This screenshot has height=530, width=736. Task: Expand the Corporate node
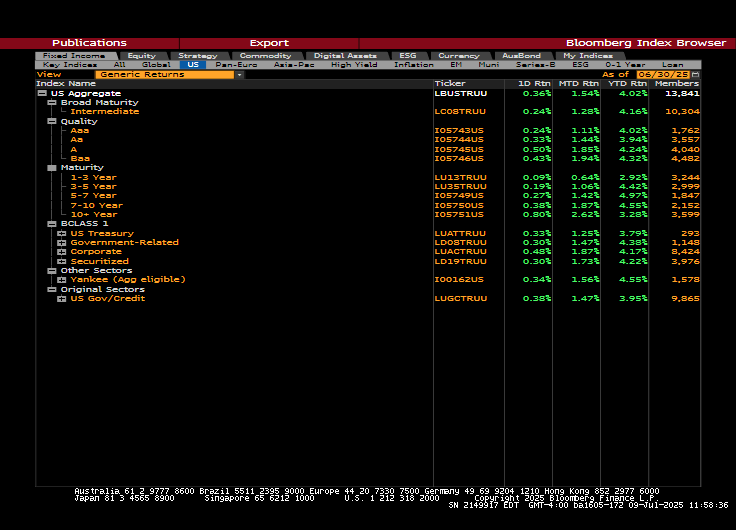[61, 252]
